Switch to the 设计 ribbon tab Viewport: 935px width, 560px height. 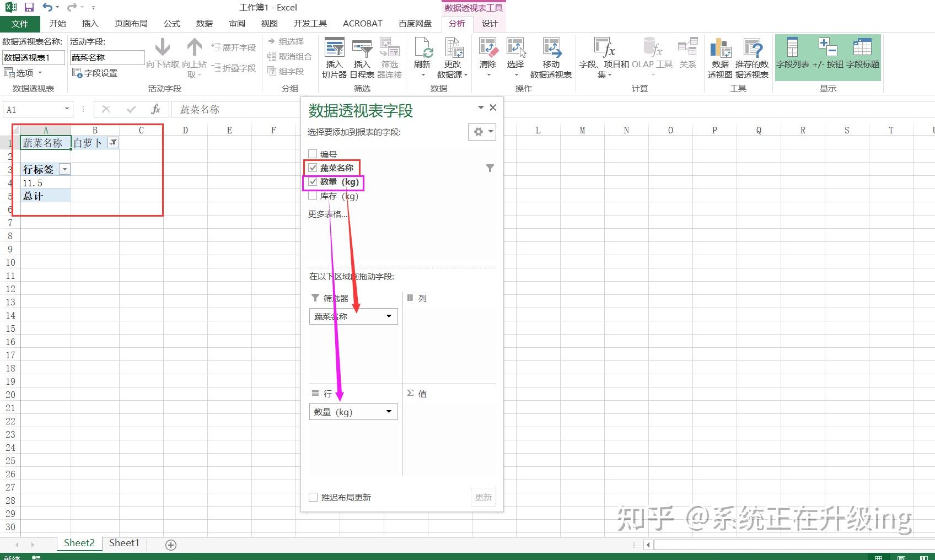[x=489, y=23]
